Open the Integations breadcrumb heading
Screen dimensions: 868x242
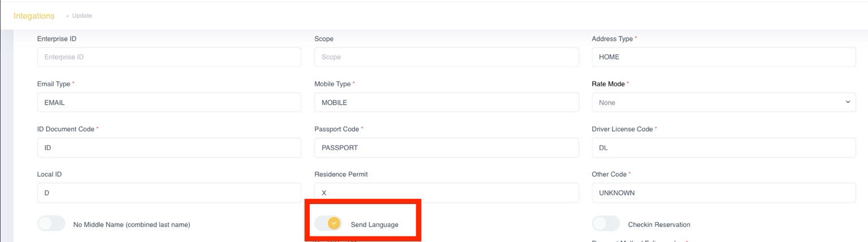pyautogui.click(x=34, y=16)
